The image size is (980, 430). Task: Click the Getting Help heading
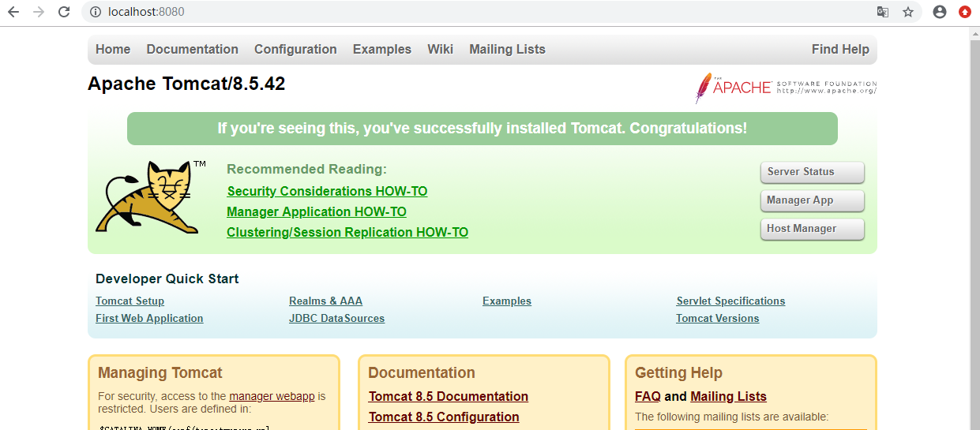coord(678,372)
